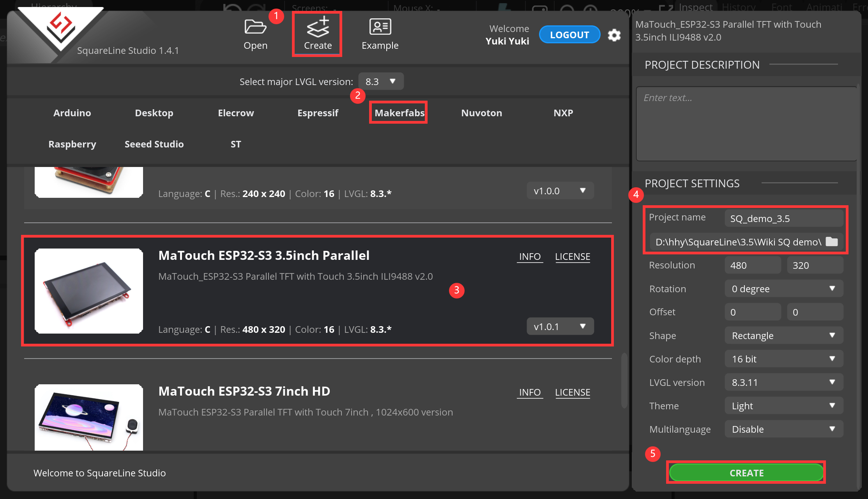Select the Arduino vendor category

tap(72, 113)
